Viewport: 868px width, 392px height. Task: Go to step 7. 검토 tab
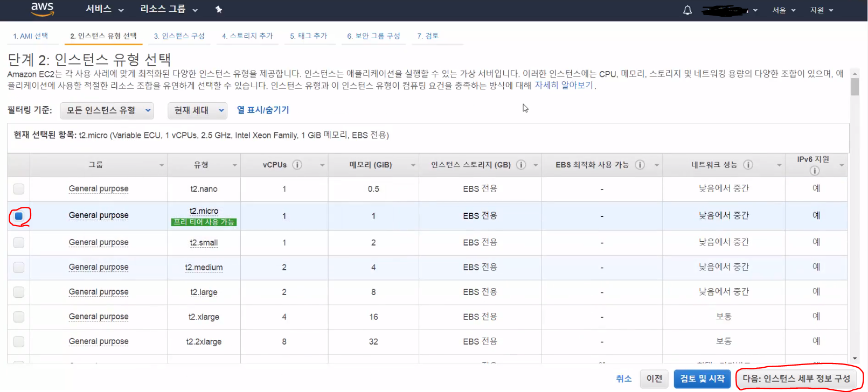pyautogui.click(x=428, y=36)
